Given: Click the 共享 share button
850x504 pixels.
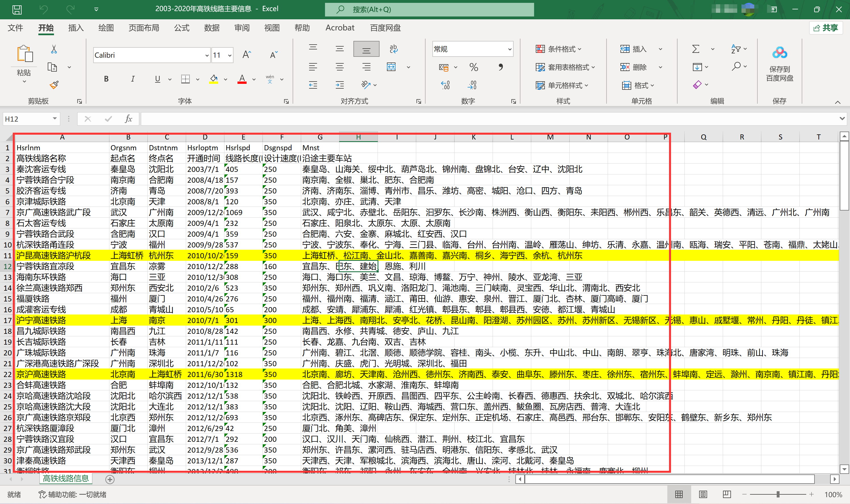Looking at the screenshot, I should coord(826,28).
